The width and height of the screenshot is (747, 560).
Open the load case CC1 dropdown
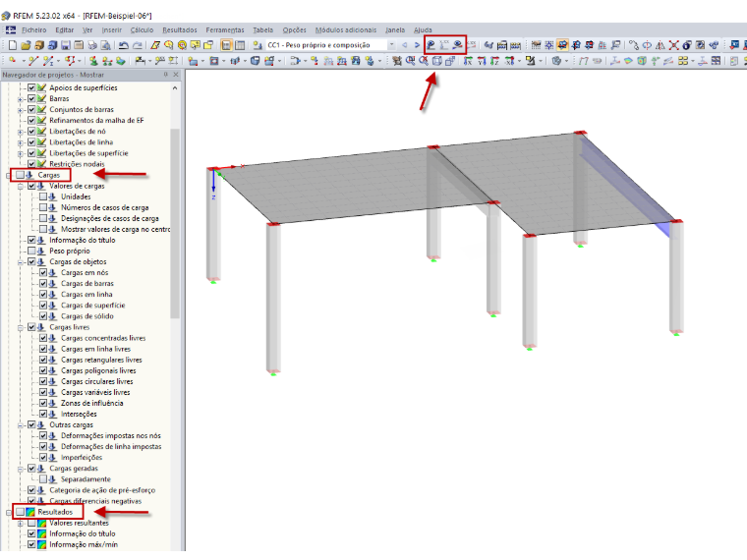(391, 45)
